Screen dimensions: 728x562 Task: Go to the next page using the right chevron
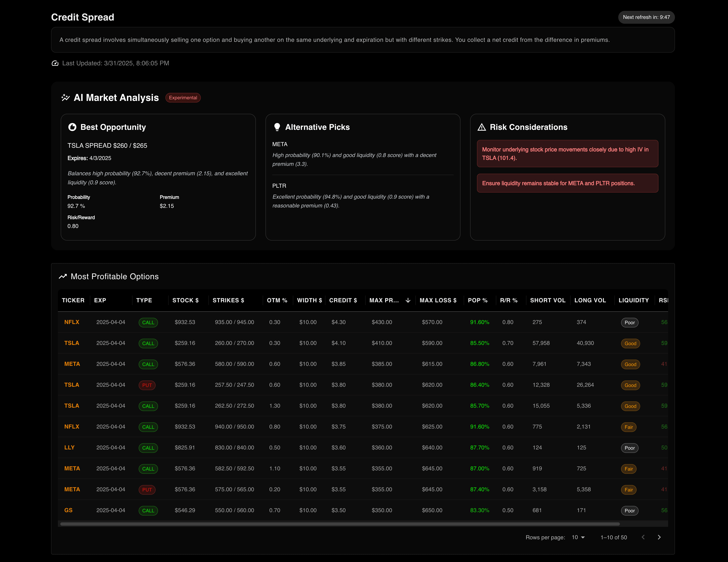click(x=659, y=537)
